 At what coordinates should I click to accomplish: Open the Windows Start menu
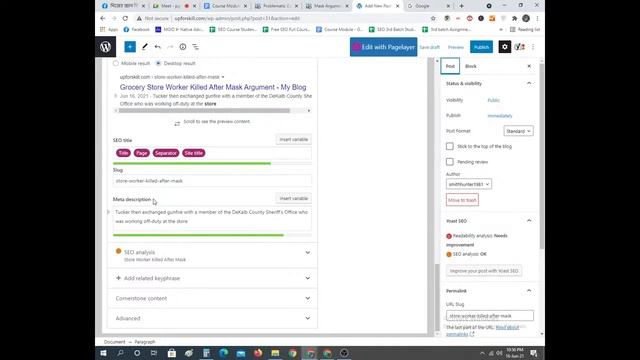(x=103, y=353)
